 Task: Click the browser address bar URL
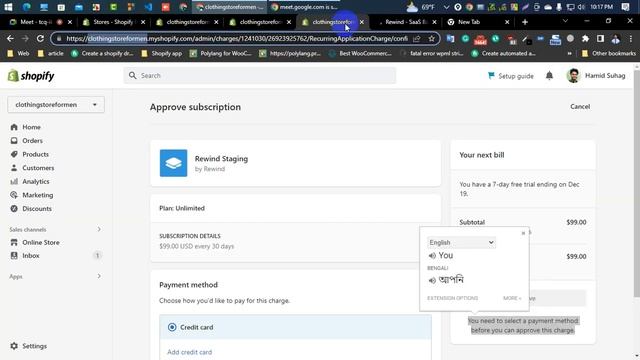[237, 39]
